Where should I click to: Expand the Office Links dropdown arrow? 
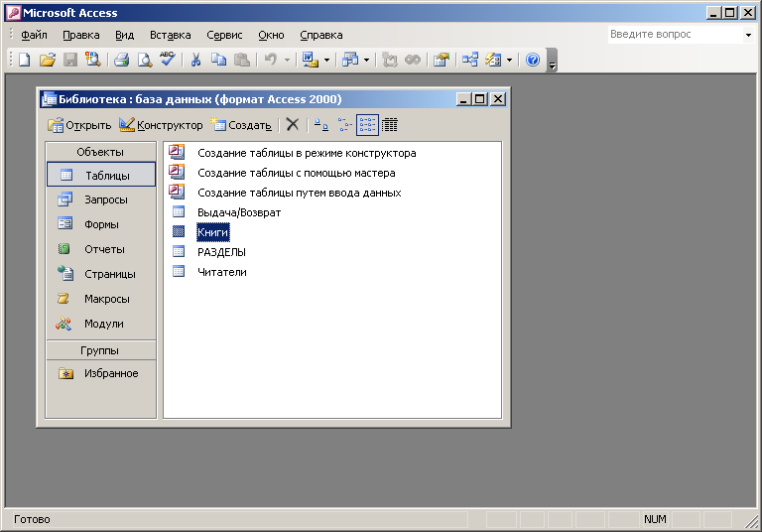coord(326,61)
